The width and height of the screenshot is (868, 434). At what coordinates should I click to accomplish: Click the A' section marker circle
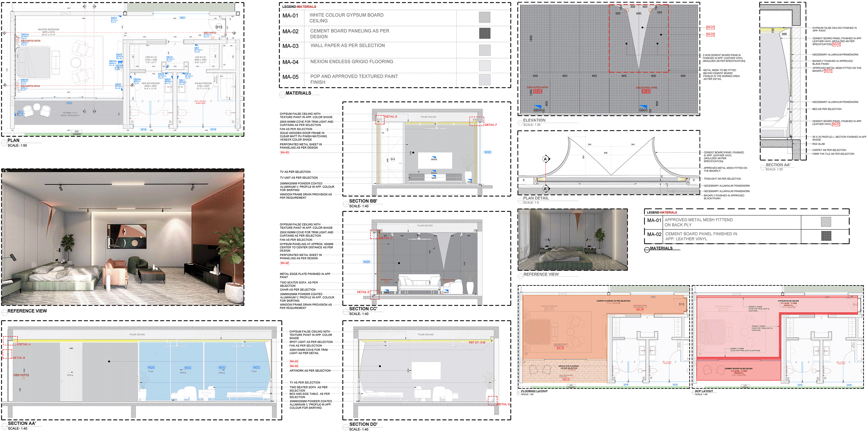coord(545,189)
